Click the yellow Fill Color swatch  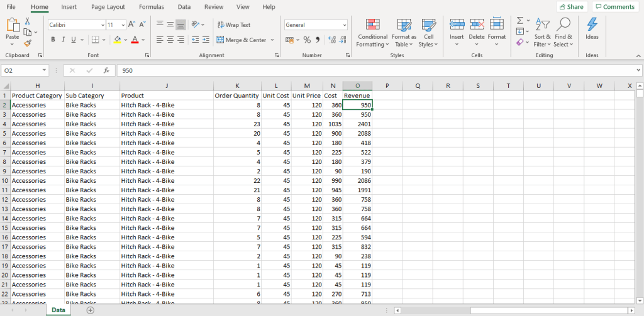(117, 40)
